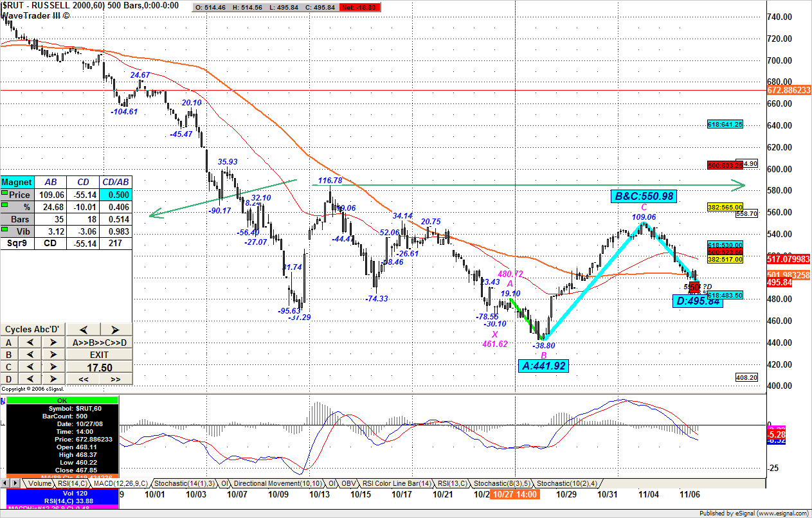The width and height of the screenshot is (812, 518).
Task: Open the RSI Color Line Bar(14) tab
Action: click(397, 483)
